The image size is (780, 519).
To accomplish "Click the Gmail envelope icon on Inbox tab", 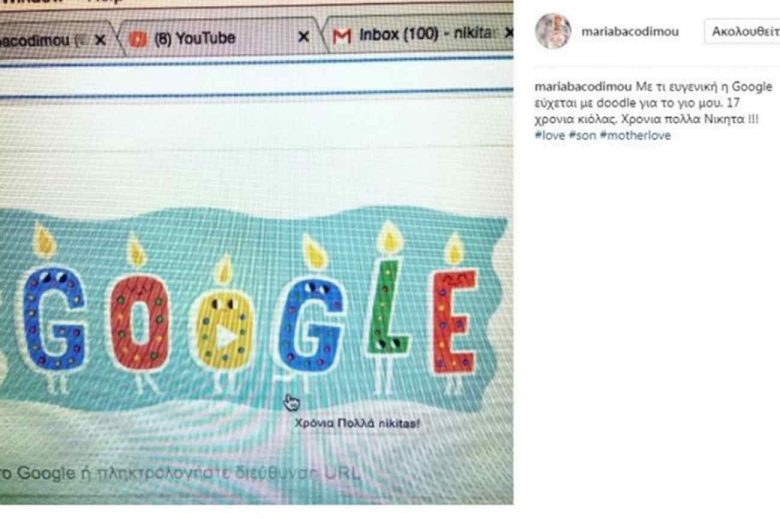I will click(x=342, y=36).
